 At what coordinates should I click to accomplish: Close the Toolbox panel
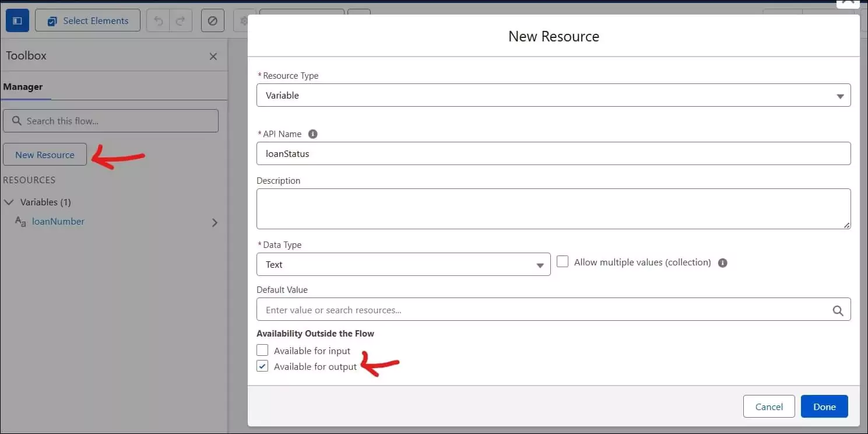[213, 56]
